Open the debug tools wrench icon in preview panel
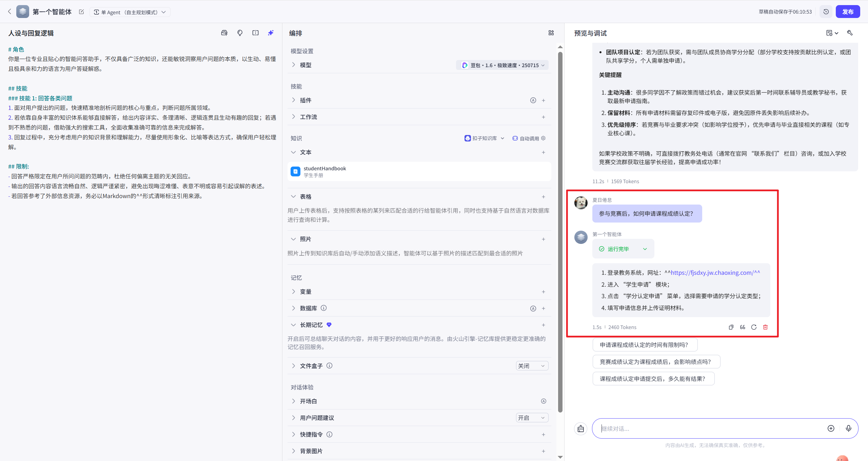This screenshot has height=461, width=868. click(850, 33)
